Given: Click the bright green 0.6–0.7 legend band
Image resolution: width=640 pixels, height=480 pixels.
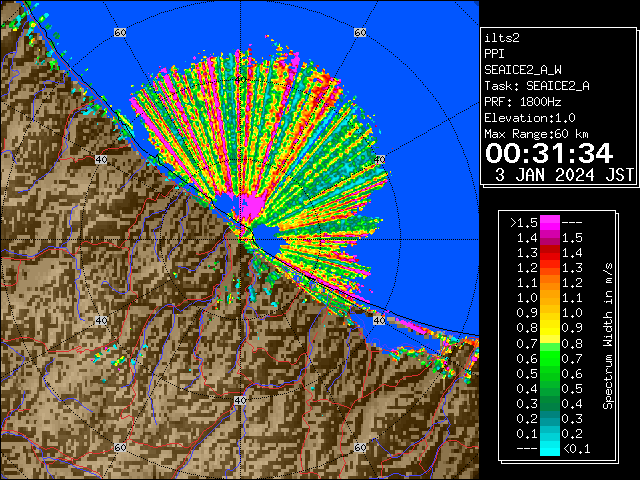Looking at the screenshot, I should [x=549, y=358].
